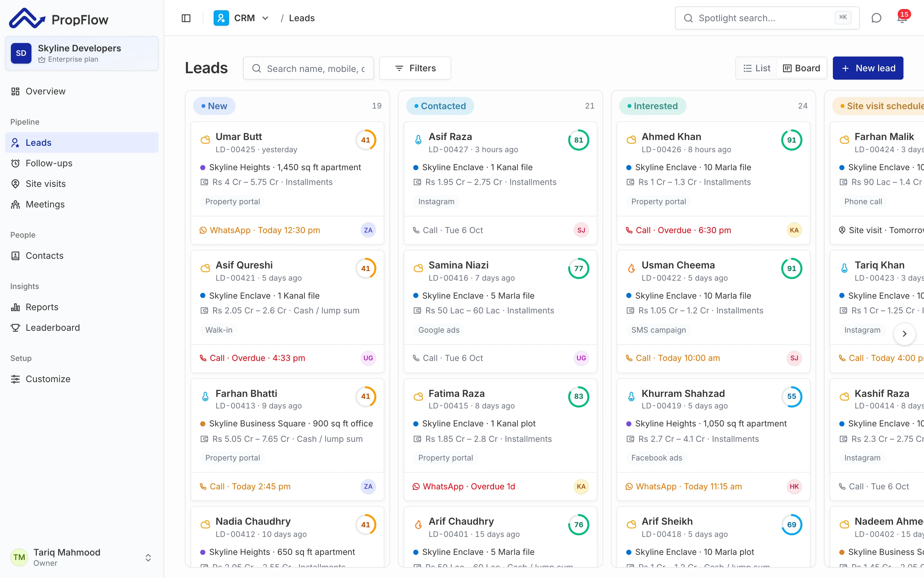The height and width of the screenshot is (578, 924).
Task: Click Arif Chaudhry's hot flame icon
Action: click(418, 524)
